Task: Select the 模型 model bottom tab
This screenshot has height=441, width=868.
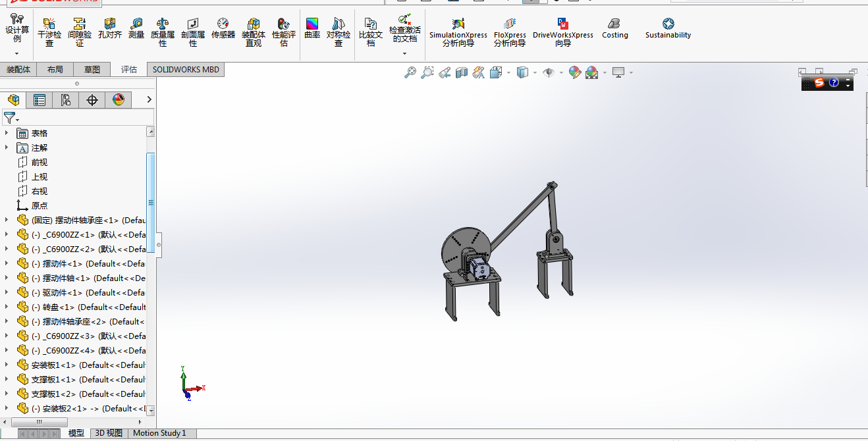Action: [x=76, y=433]
